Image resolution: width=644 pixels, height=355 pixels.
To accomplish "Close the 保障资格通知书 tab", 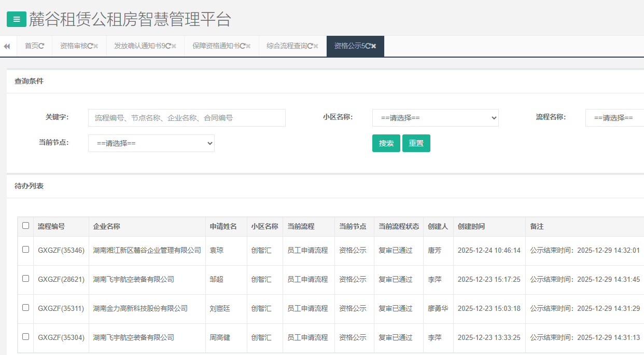I will tap(248, 46).
